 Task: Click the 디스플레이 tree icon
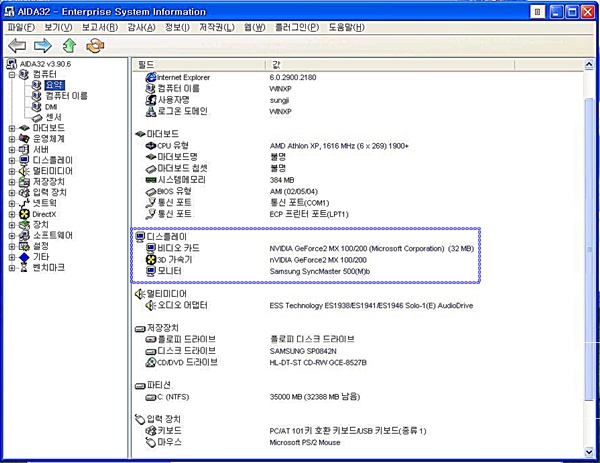coord(24,160)
